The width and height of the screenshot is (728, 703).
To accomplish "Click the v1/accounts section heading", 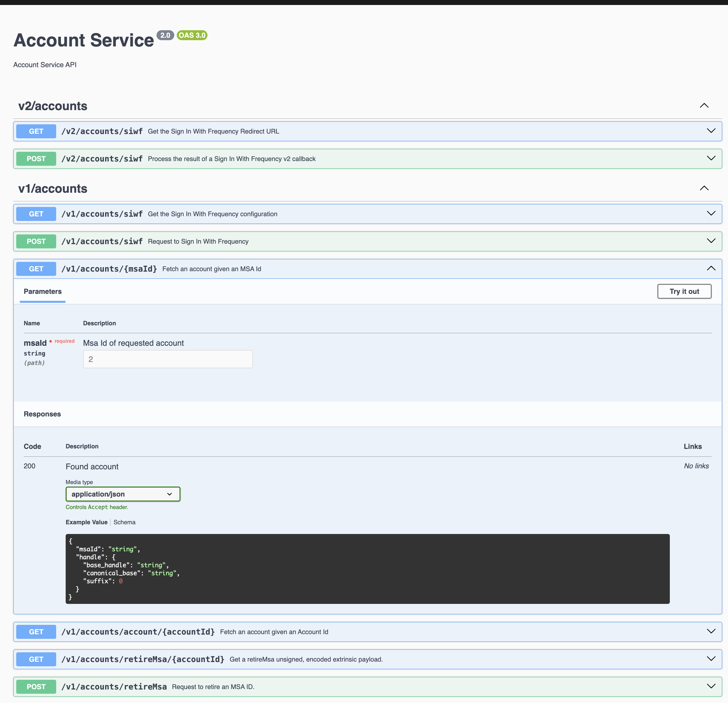I will point(53,189).
